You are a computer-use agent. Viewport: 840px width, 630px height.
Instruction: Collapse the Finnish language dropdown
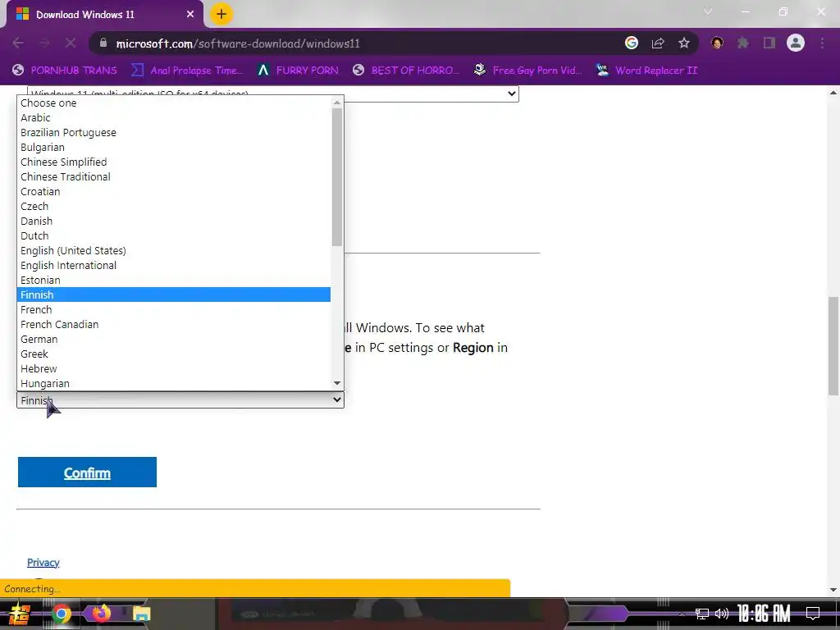[180, 399]
